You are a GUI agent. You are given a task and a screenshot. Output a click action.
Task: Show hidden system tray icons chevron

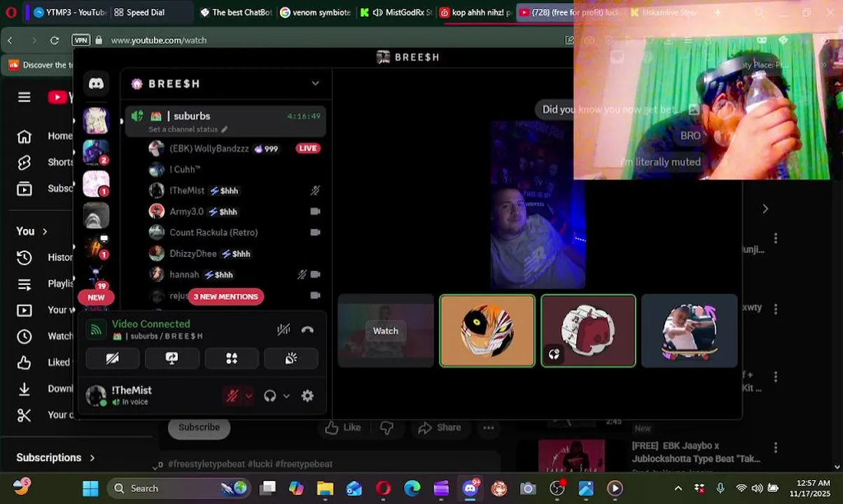click(678, 489)
